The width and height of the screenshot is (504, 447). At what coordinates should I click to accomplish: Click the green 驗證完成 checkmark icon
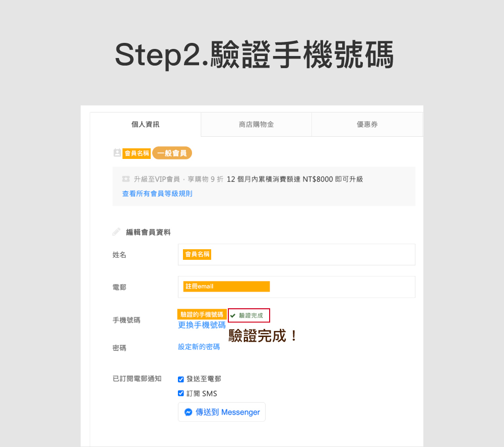pyautogui.click(x=233, y=316)
